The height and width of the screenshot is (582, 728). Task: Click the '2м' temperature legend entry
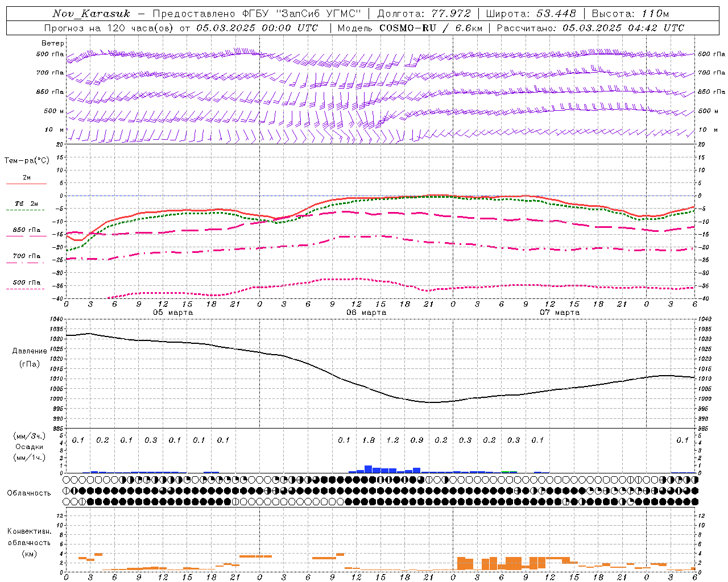27,178
